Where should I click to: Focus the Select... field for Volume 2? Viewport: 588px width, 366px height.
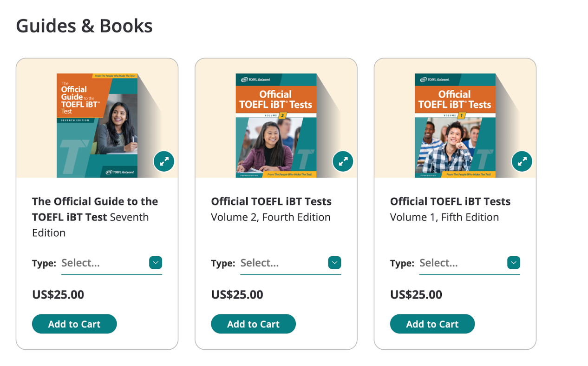282,263
